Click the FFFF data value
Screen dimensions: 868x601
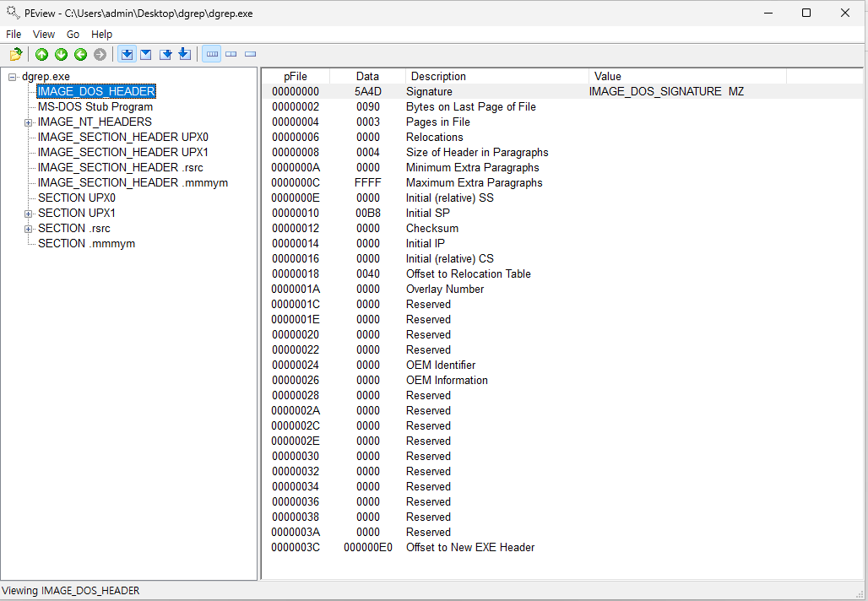(x=367, y=183)
